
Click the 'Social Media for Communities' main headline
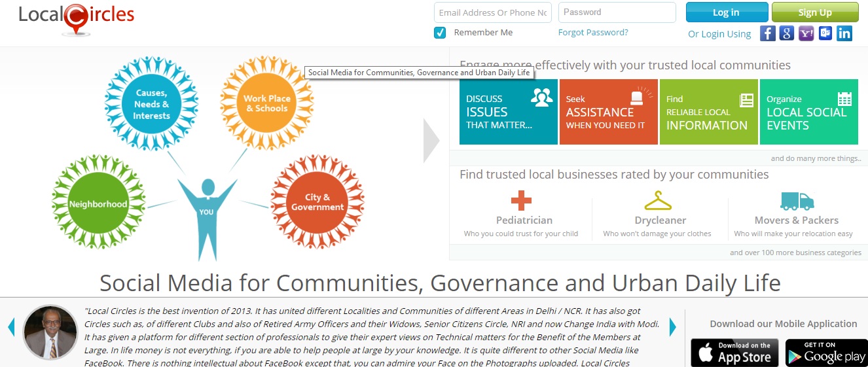[x=440, y=283]
